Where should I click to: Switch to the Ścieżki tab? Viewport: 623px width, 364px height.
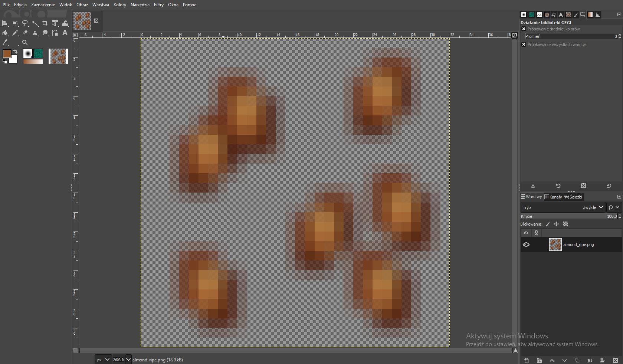tap(573, 197)
